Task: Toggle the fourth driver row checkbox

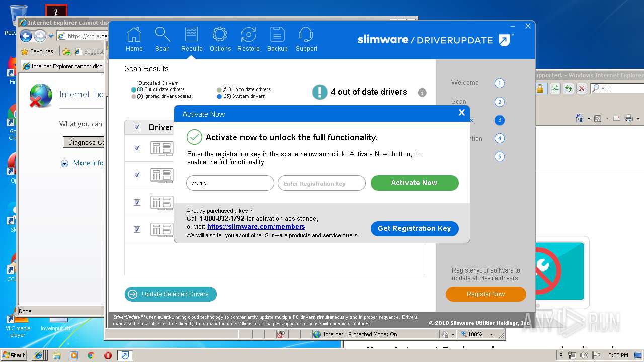Action: (137, 230)
